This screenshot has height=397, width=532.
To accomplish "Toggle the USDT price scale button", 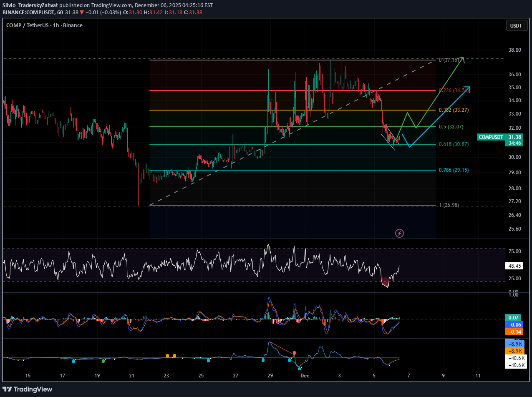I will pyautogui.click(x=517, y=25).
